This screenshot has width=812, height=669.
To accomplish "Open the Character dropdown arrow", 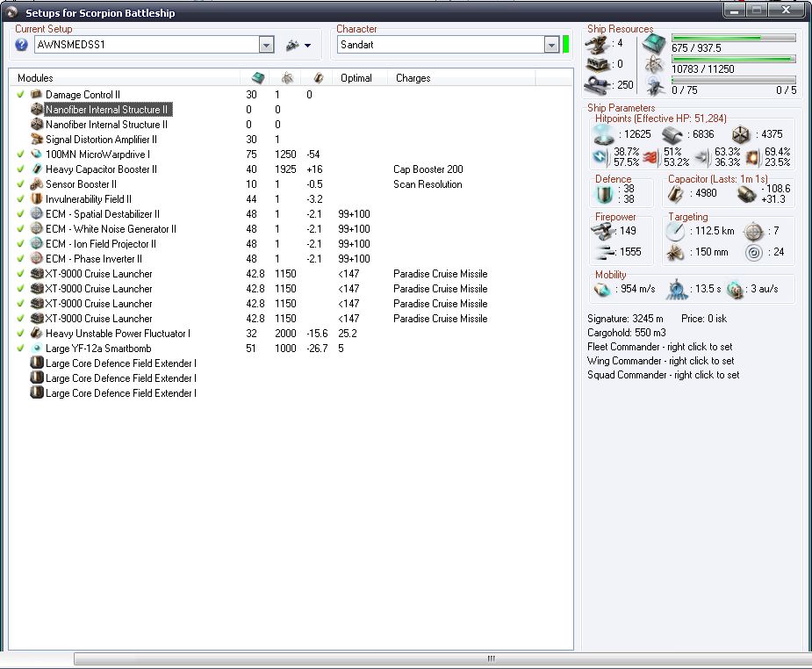I will [x=551, y=45].
